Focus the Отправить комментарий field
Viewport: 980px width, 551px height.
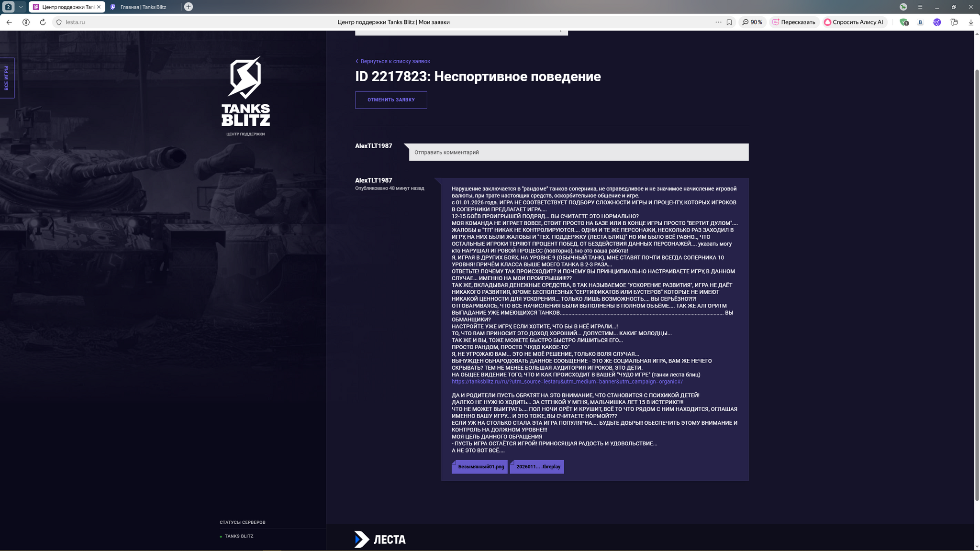coord(579,152)
